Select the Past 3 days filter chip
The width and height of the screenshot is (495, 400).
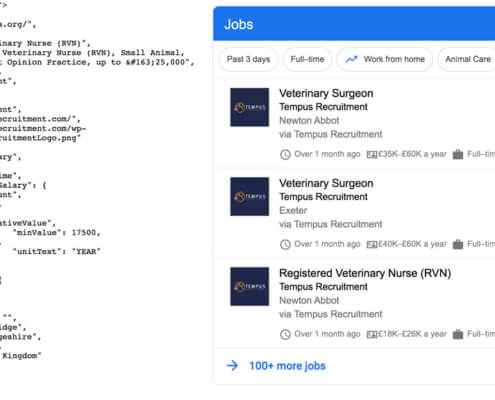248,59
